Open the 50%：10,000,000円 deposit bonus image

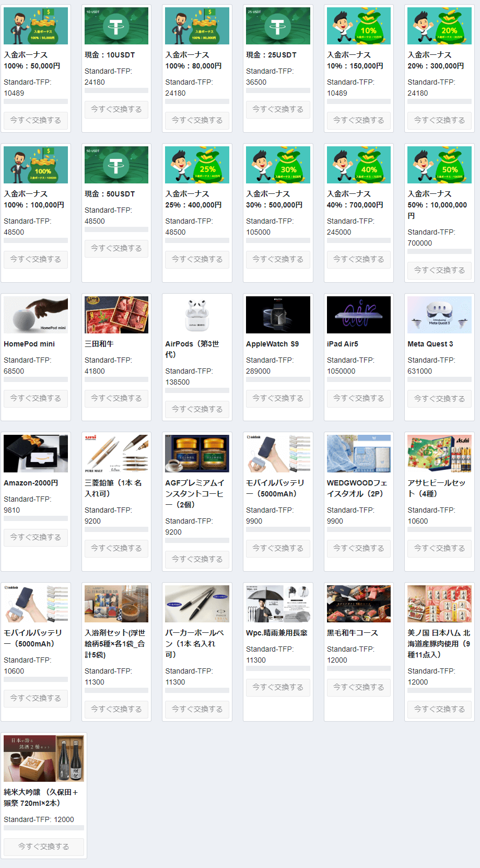(439, 165)
